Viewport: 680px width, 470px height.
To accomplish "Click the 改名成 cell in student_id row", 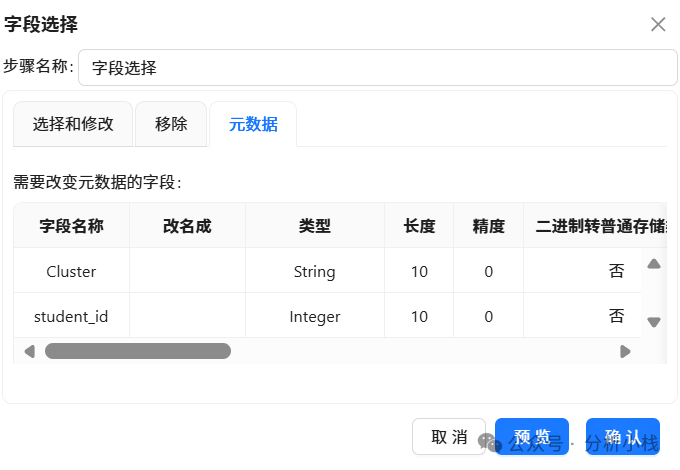I will tap(187, 317).
